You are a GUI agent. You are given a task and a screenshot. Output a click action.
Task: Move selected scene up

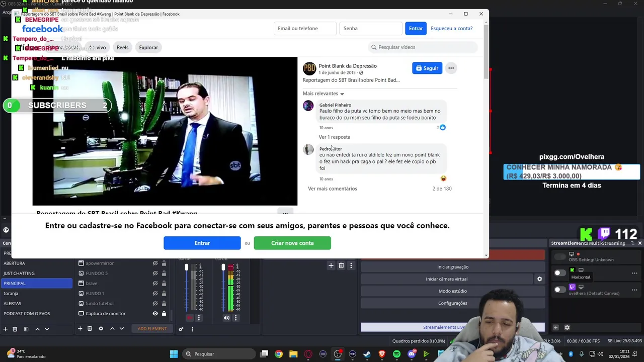tap(37, 329)
